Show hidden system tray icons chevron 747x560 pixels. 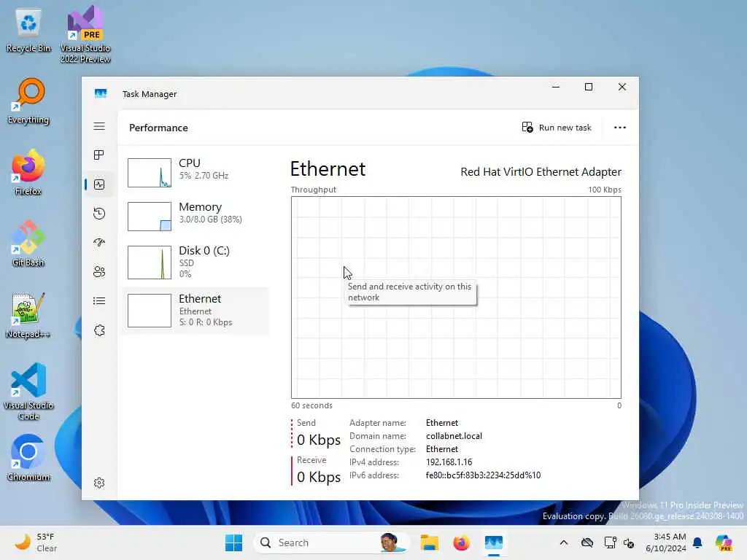[564, 542]
